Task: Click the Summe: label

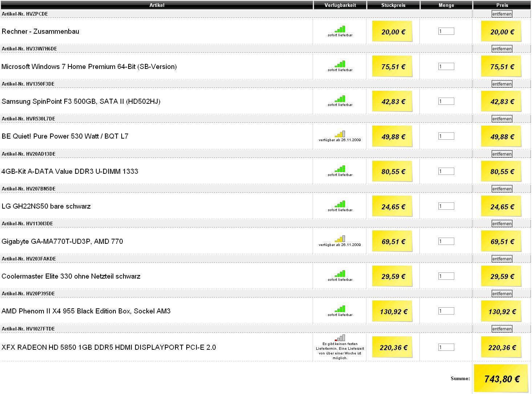Action: tap(460, 379)
